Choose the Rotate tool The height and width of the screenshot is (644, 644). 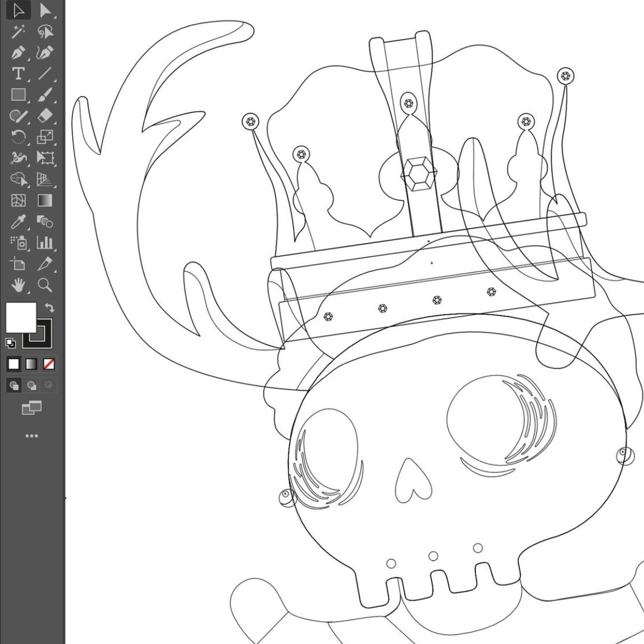coord(18,137)
